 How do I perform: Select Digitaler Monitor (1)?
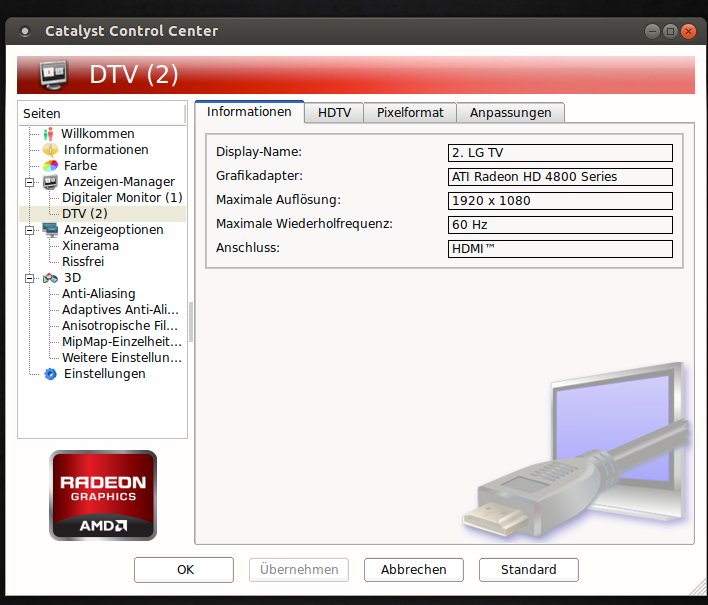pos(122,198)
